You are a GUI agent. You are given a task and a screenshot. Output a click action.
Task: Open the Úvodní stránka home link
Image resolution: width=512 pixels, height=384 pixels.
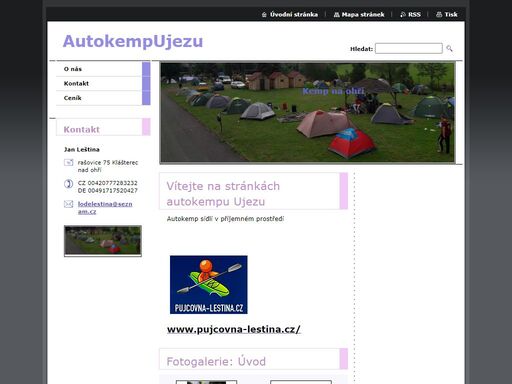[294, 15]
